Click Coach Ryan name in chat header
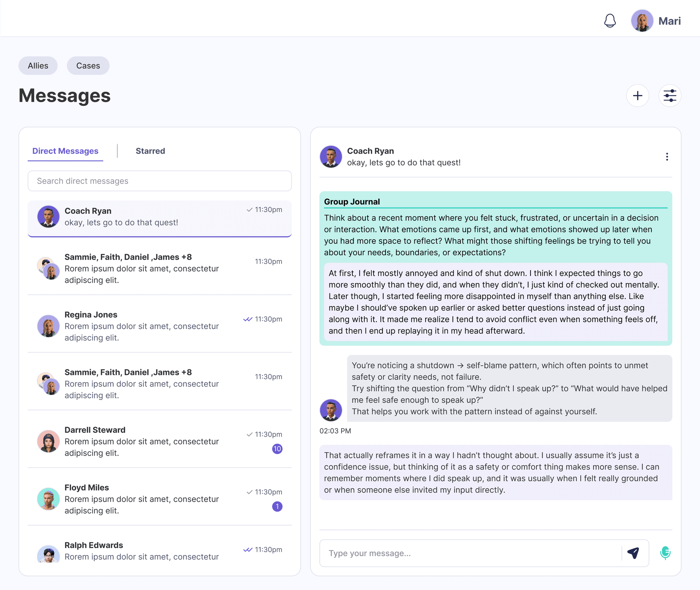The image size is (700, 590). [x=371, y=151]
